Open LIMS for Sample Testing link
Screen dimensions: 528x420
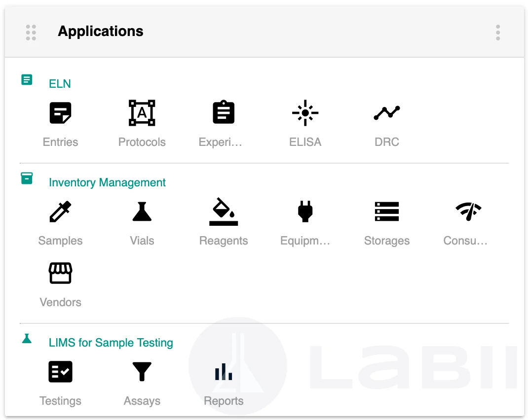[111, 343]
